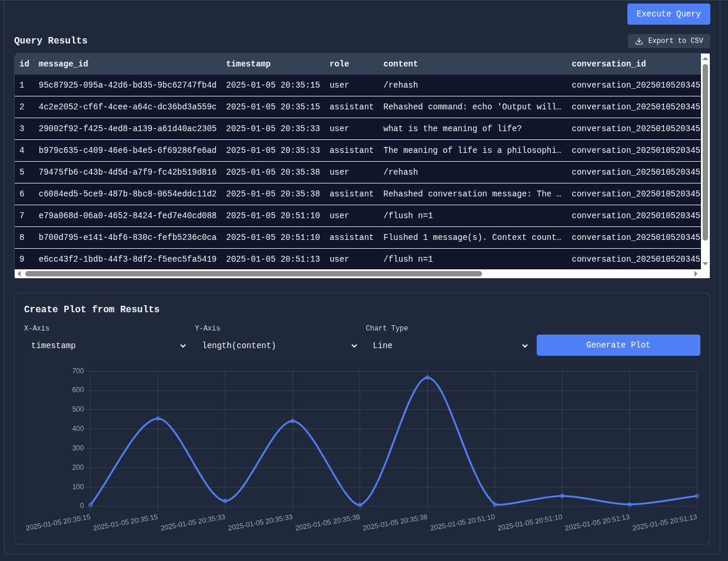Image resolution: width=728 pixels, height=561 pixels.
Task: Click the first chart peak point near 450
Action: pyautogui.click(x=158, y=419)
